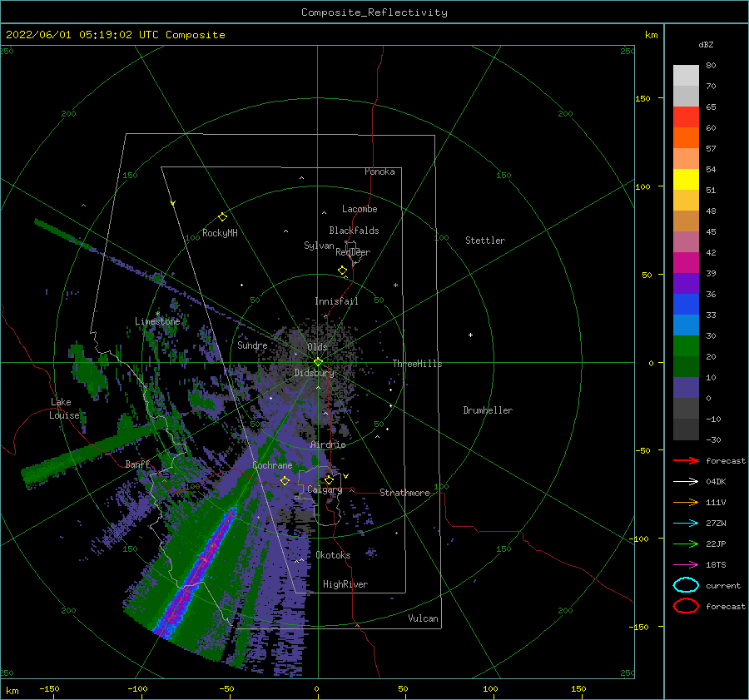The width and height of the screenshot is (749, 700).
Task: Click the cyan 27ZW arrow icon
Action: (x=686, y=524)
